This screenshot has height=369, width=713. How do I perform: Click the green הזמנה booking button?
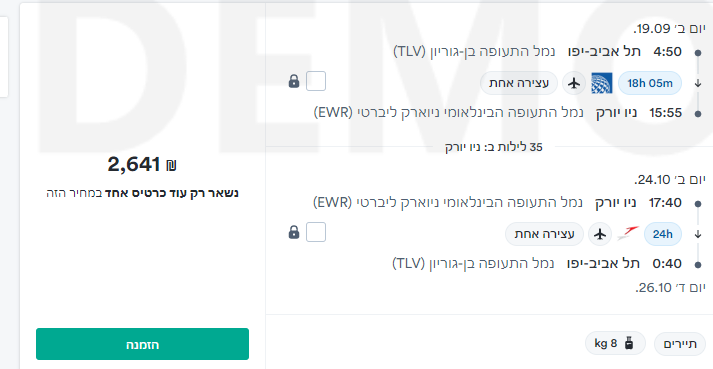142,344
